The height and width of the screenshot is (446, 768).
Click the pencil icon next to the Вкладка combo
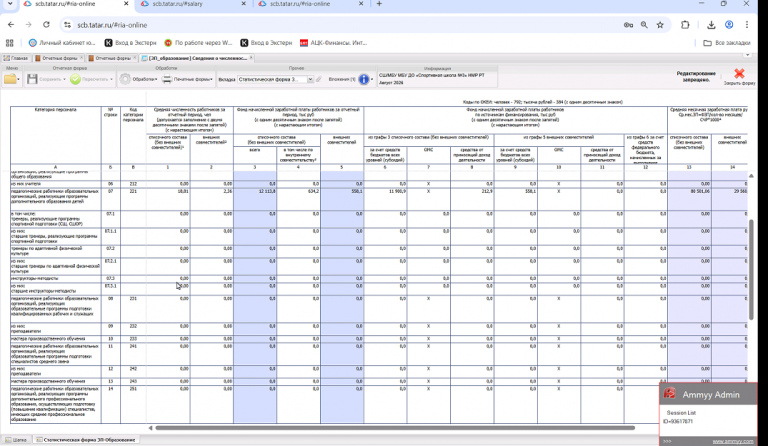[x=319, y=79]
